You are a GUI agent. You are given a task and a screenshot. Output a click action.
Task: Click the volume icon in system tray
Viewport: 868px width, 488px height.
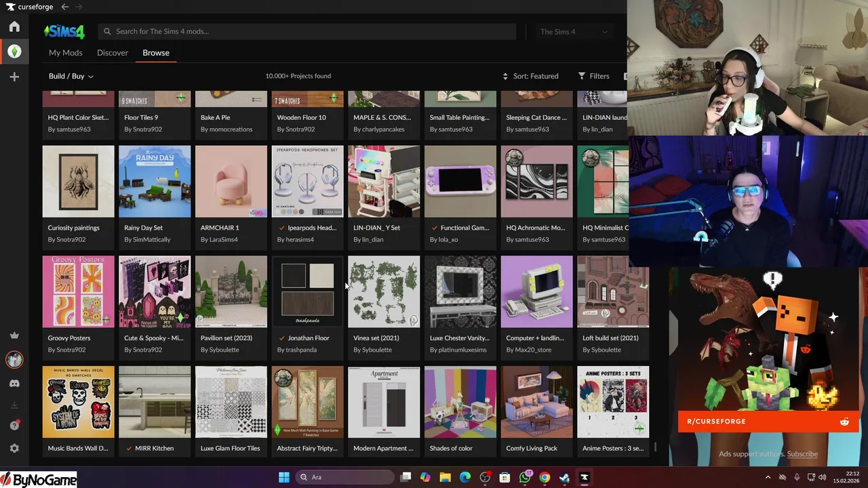[x=823, y=477]
